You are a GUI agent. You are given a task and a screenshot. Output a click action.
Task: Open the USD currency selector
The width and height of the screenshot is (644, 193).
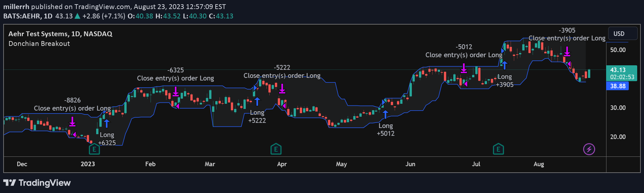pyautogui.click(x=623, y=34)
